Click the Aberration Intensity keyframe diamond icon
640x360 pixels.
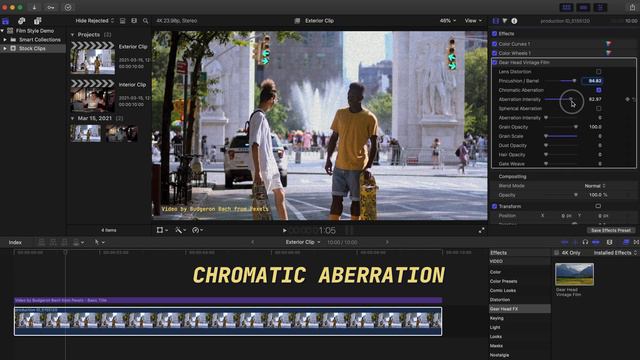[627, 99]
